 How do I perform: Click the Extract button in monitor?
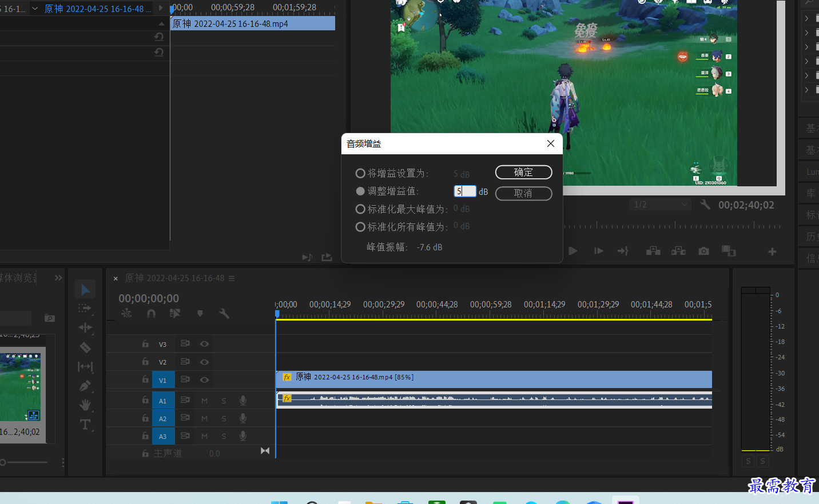coord(678,251)
